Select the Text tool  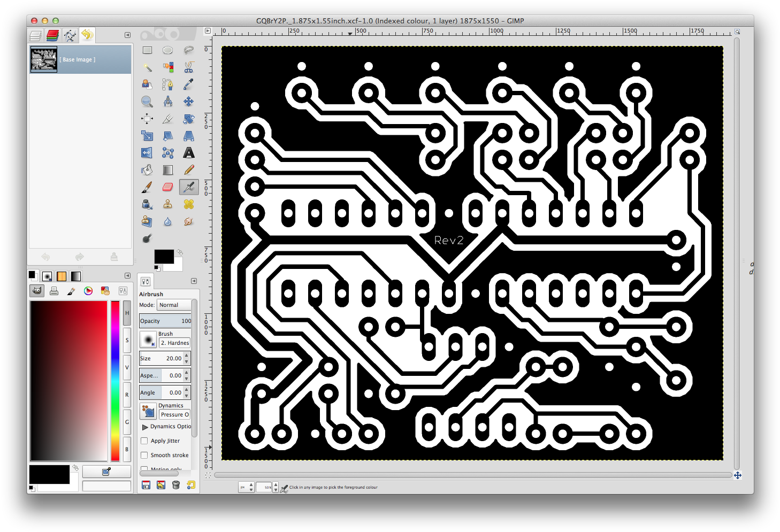pyautogui.click(x=189, y=153)
